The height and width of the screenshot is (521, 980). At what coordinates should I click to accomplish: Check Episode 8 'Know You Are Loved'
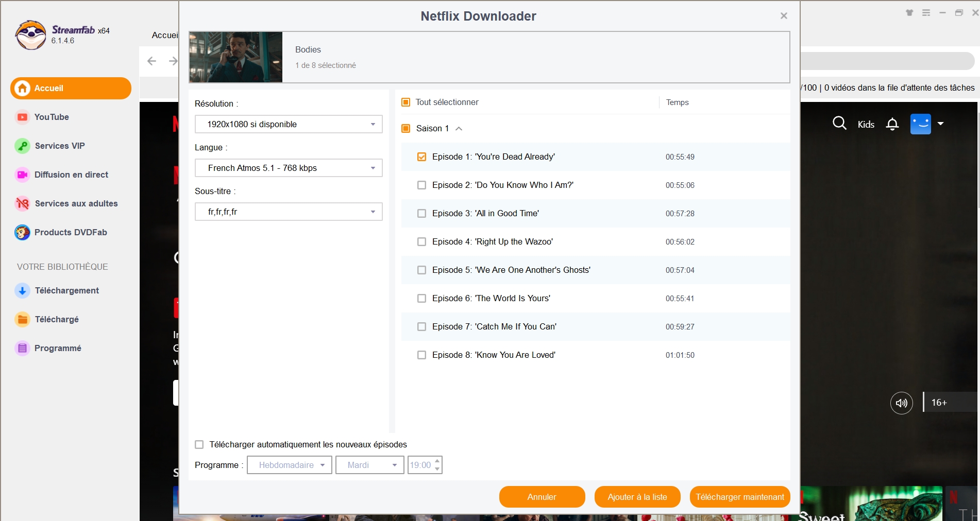click(x=421, y=355)
